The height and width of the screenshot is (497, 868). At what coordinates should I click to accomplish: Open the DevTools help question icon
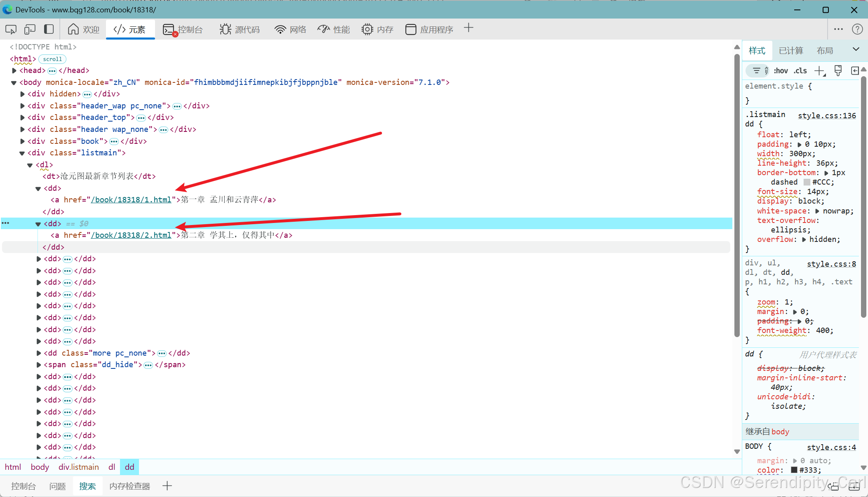[857, 29]
